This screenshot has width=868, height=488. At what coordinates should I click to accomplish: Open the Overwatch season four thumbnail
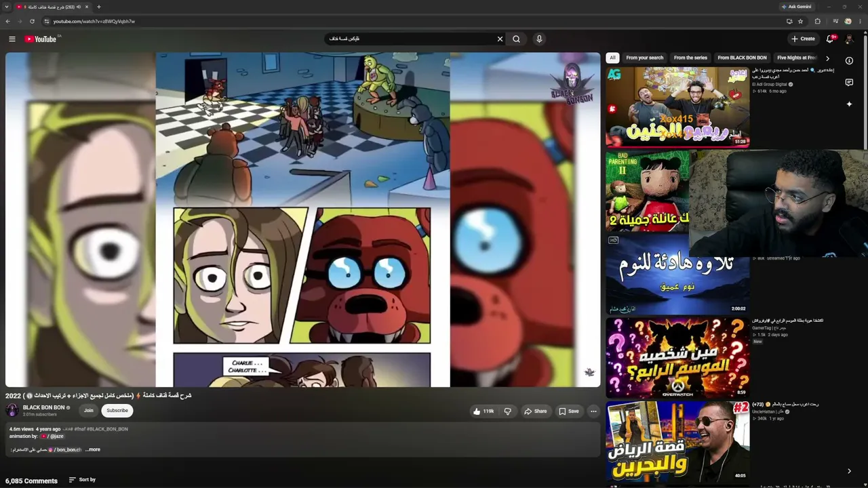coord(677,358)
